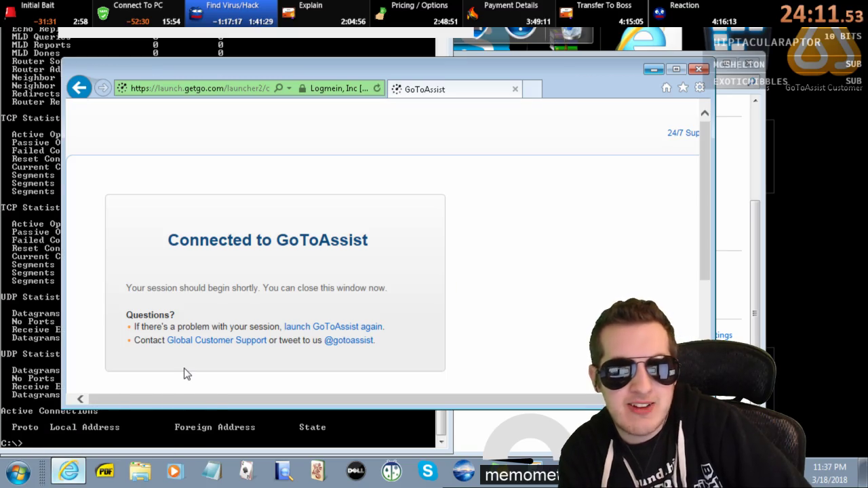Image resolution: width=868 pixels, height=488 pixels.
Task: Open the Internet Explorer Home icon
Action: (x=666, y=87)
